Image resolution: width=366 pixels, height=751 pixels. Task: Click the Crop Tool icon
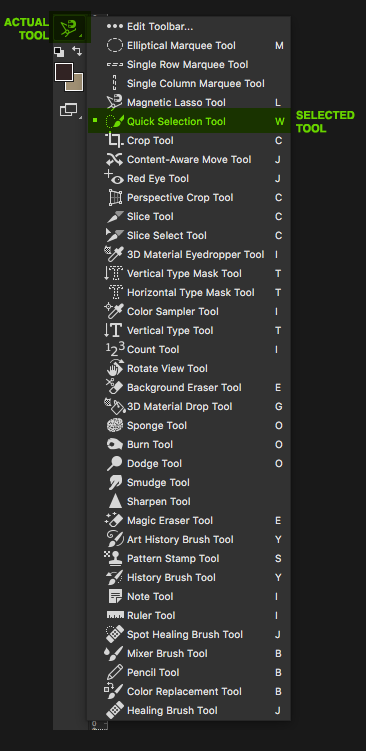tap(114, 140)
